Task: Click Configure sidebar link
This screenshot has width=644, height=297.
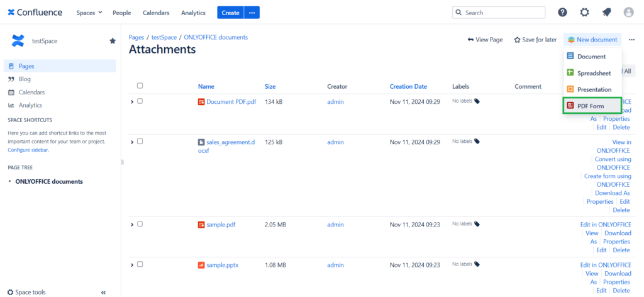Action: coord(28,150)
